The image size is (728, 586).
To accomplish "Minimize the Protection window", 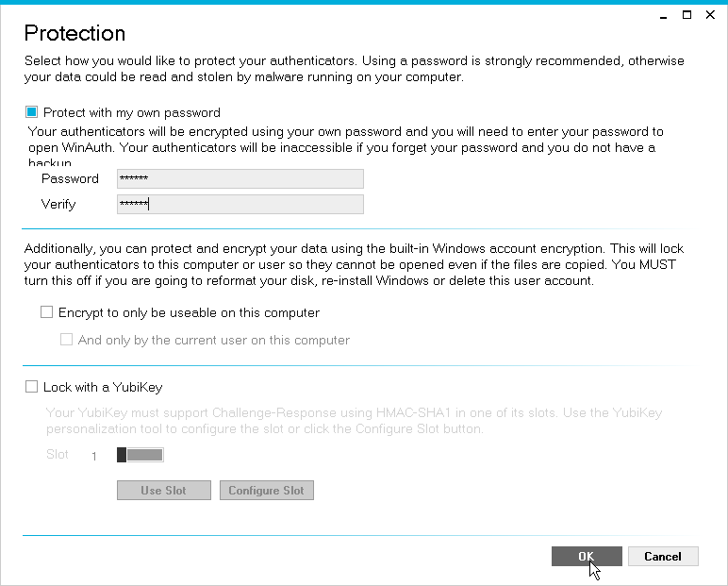I will click(661, 14).
